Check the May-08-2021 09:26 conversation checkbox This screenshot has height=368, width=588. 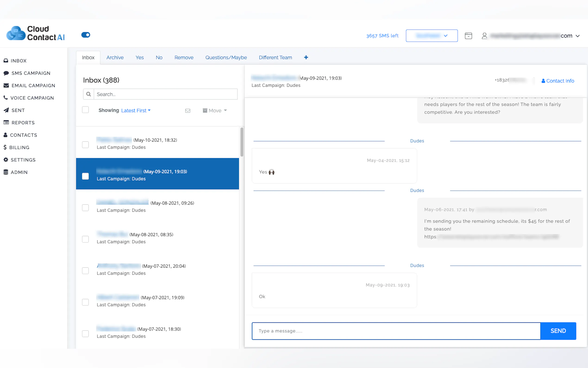click(x=85, y=208)
